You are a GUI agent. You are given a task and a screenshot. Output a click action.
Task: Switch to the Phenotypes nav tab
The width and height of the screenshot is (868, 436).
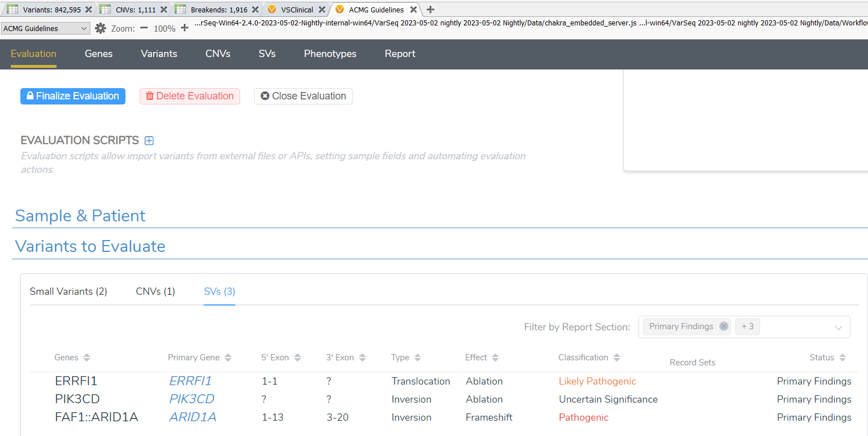pyautogui.click(x=330, y=54)
